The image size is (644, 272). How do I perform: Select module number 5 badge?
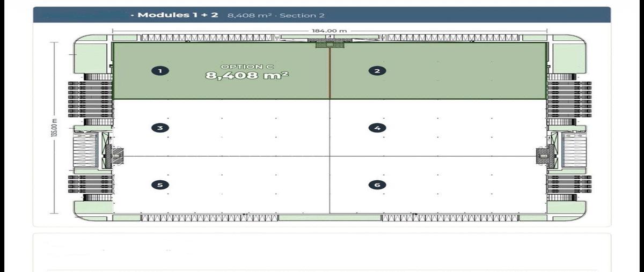tap(160, 185)
